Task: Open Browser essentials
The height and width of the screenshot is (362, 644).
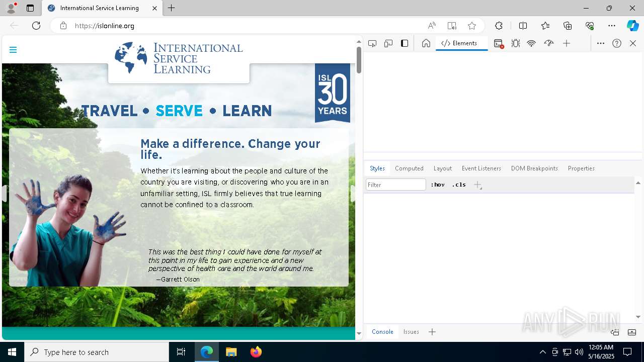Action: tap(590, 26)
